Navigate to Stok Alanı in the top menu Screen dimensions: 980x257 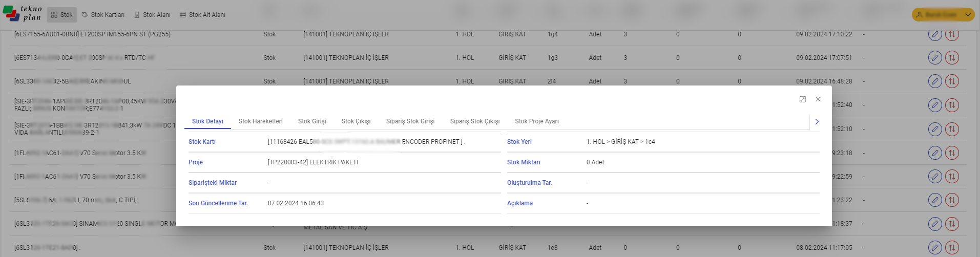click(152, 15)
